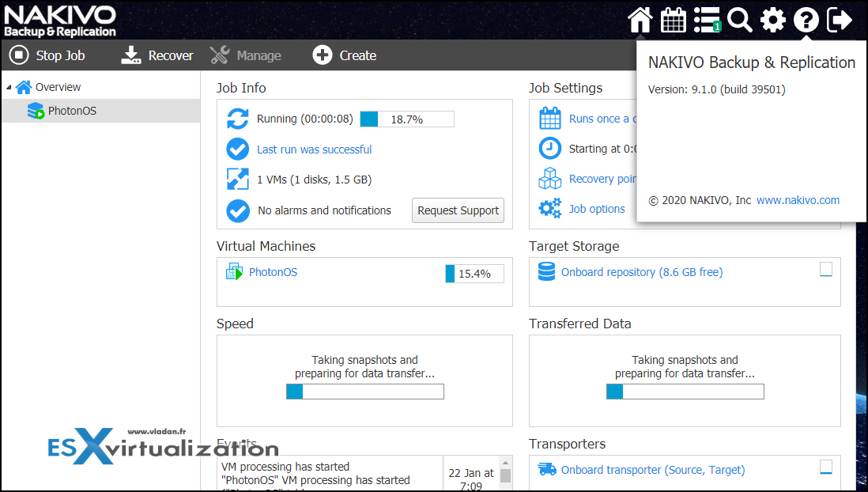Click the help question mark icon
The image size is (868, 492).
point(806,20)
